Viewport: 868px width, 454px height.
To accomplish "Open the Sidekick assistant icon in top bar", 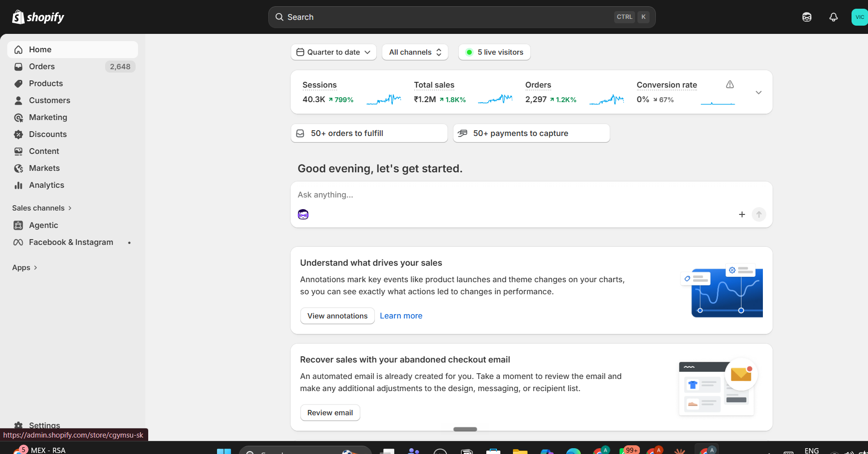I will [x=807, y=17].
